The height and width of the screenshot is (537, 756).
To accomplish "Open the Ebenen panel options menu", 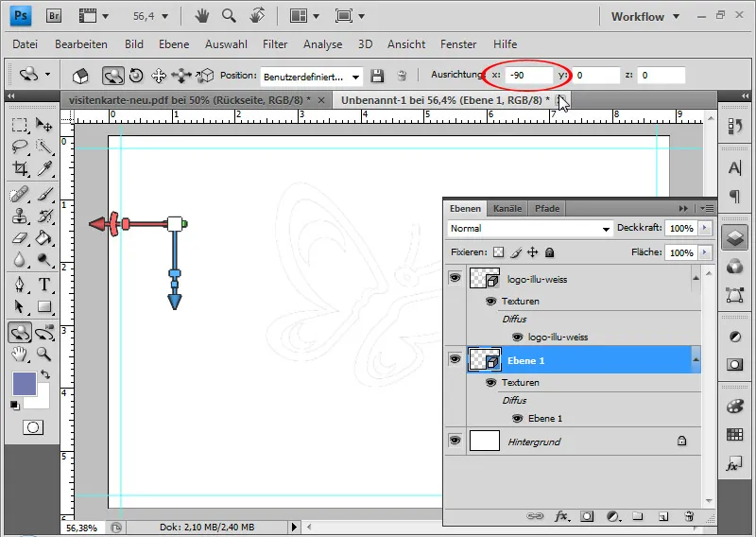I will coord(707,208).
